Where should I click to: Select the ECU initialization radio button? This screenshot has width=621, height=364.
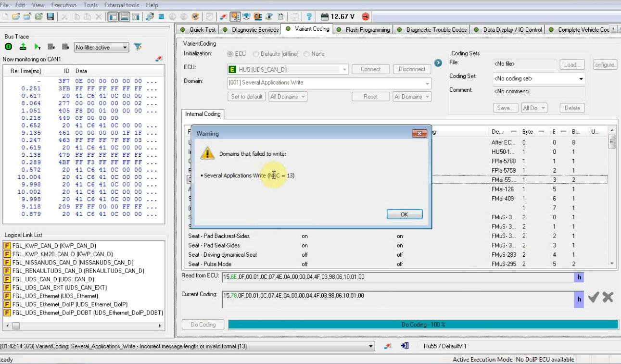230,54
